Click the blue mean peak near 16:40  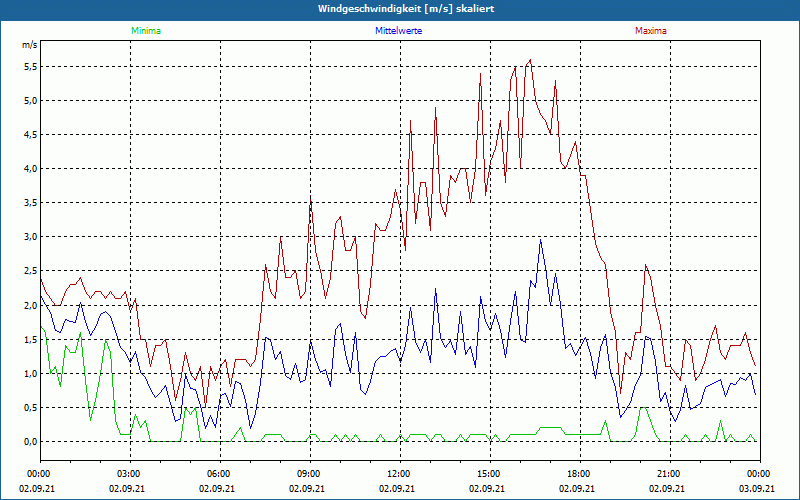click(541, 240)
